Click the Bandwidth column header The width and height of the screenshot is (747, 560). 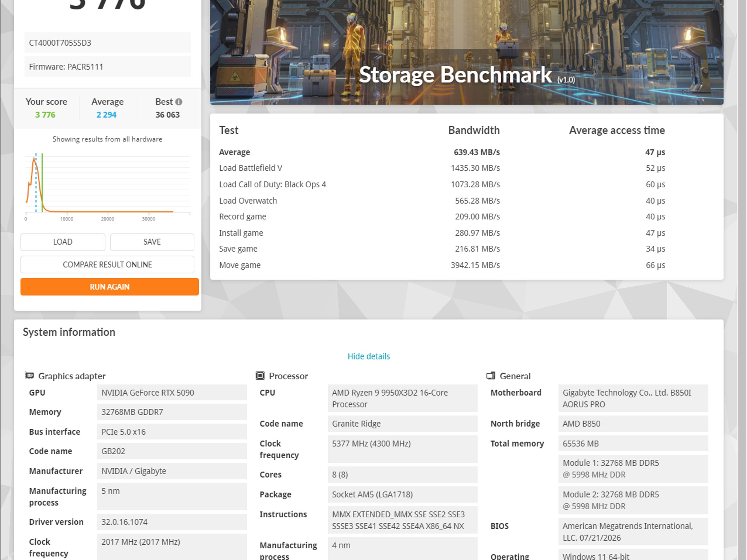tap(474, 130)
